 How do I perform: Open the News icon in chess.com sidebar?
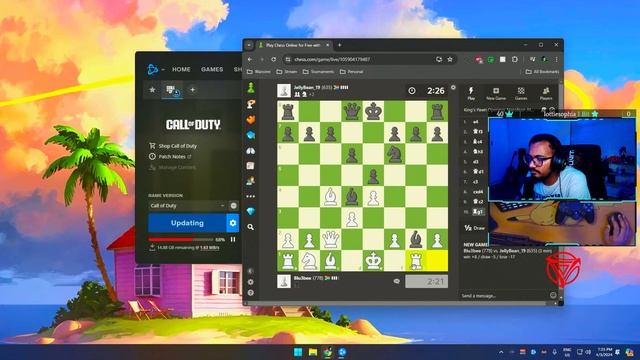(251, 166)
